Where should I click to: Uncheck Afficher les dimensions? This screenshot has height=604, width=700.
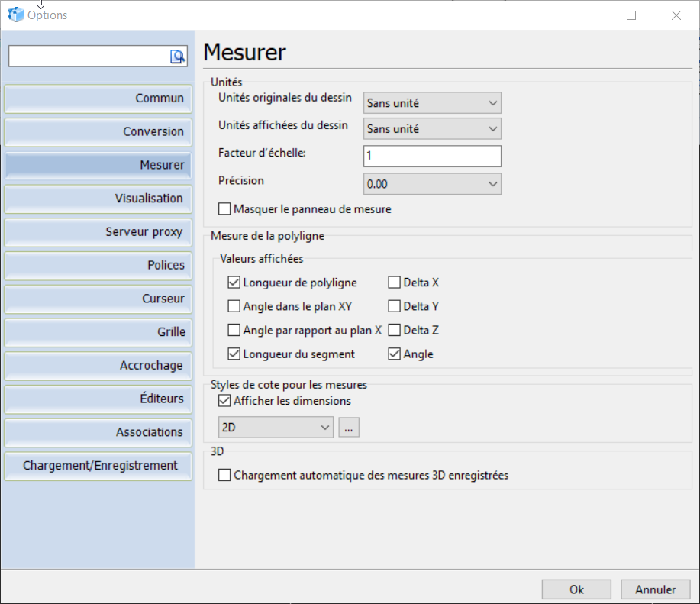tap(224, 400)
